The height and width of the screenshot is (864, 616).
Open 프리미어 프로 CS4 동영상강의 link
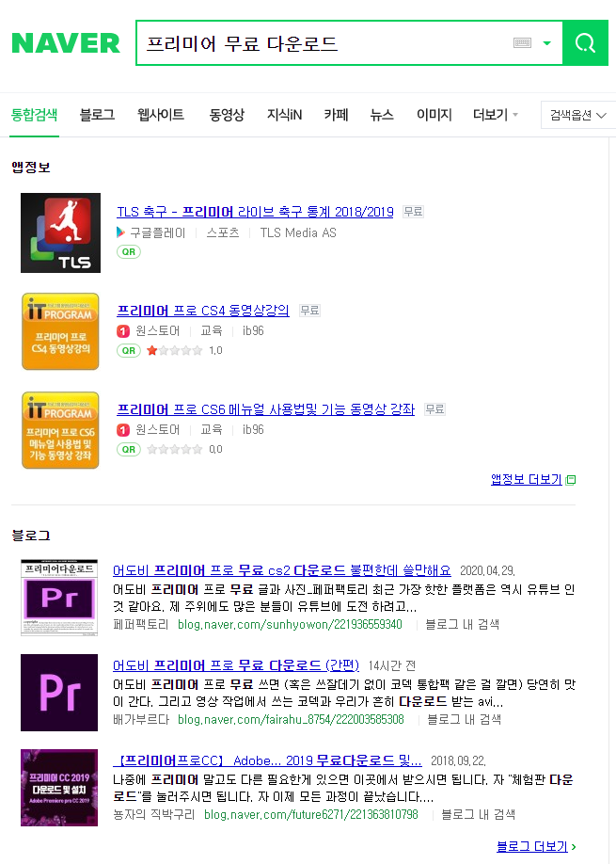202,311
